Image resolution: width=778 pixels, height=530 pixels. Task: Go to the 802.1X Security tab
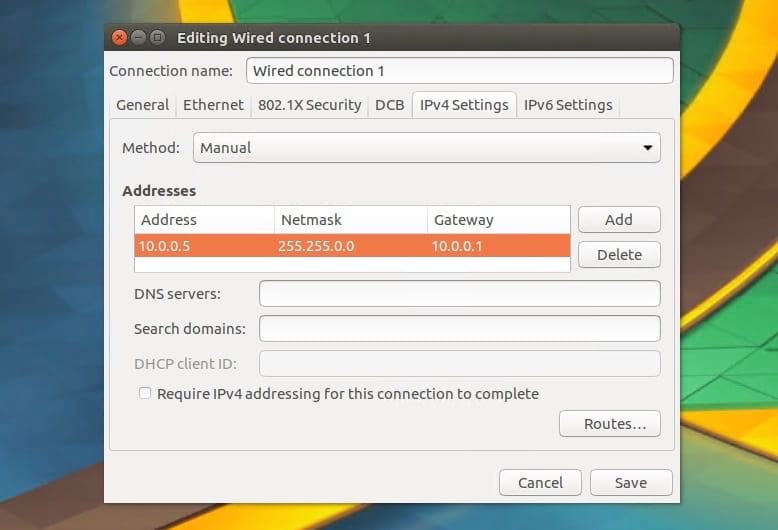[310, 105]
